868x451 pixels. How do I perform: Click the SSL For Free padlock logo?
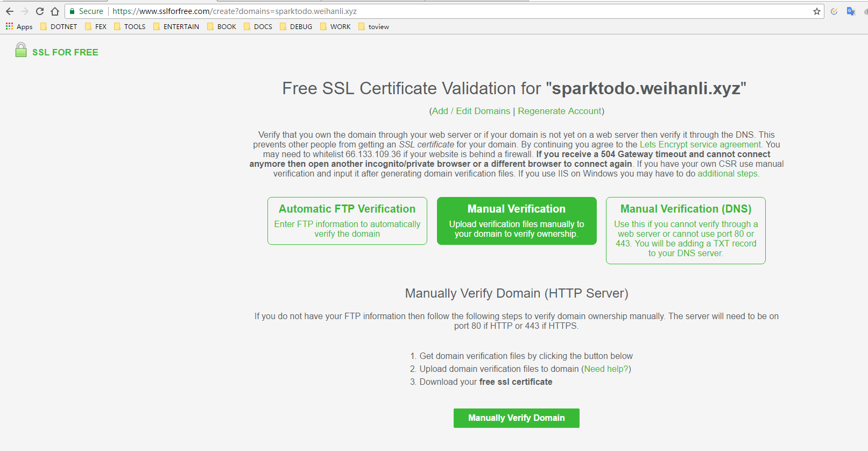[x=21, y=51]
